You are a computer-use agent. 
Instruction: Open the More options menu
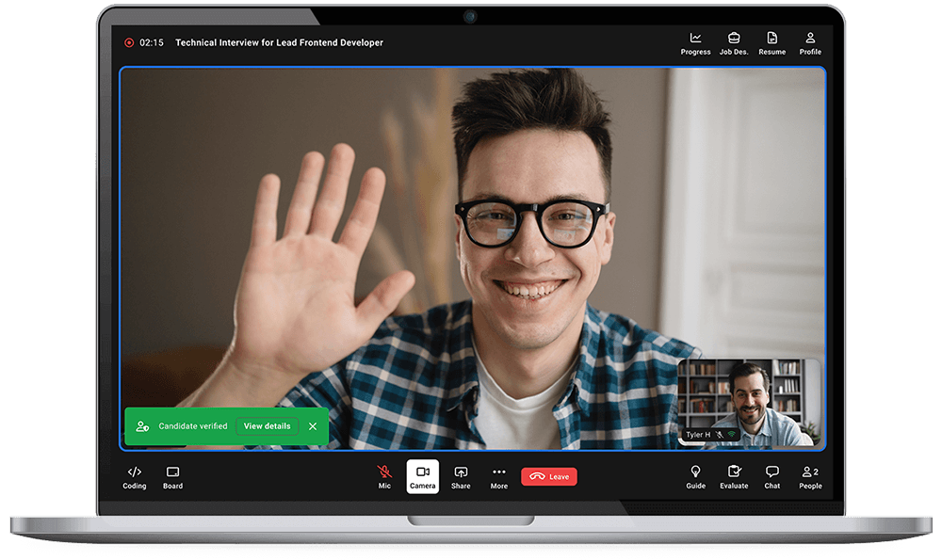498,476
